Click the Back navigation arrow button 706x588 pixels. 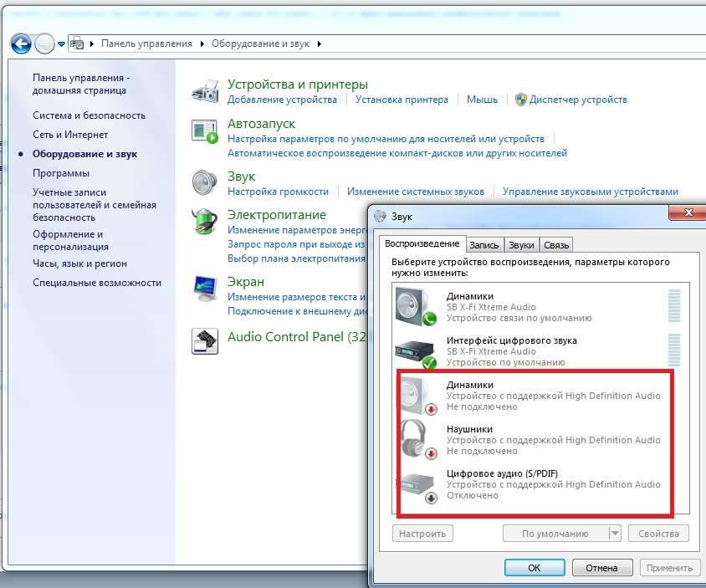tap(21, 43)
